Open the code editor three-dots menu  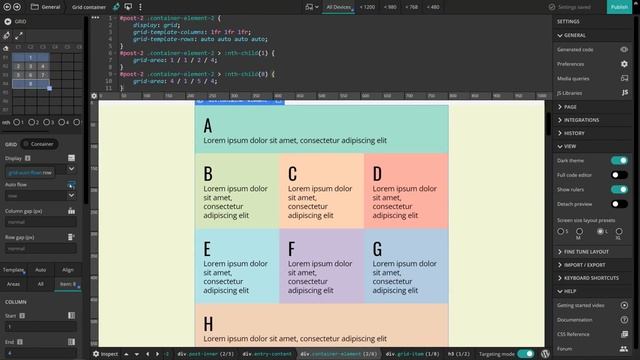pyautogui.click(x=95, y=18)
